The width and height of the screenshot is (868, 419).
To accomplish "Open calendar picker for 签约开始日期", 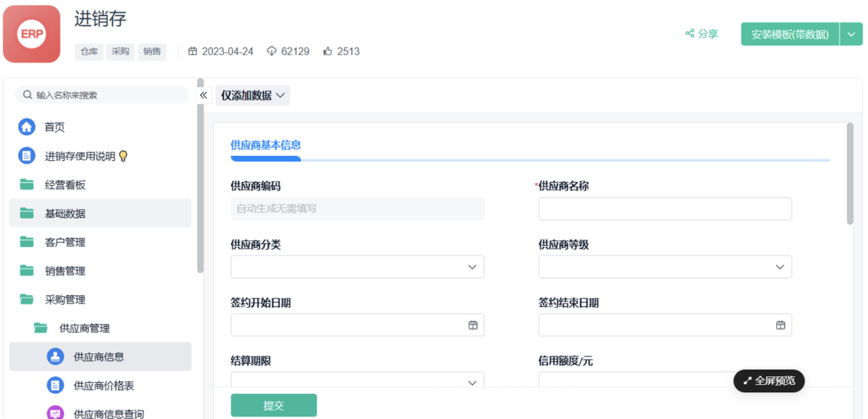I will click(x=473, y=325).
